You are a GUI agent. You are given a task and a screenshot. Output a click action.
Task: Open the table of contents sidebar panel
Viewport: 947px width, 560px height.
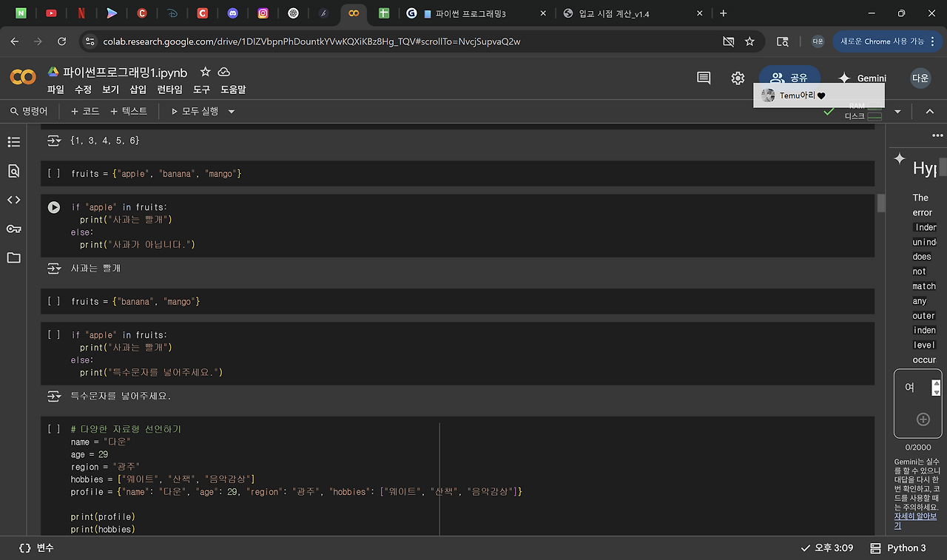point(13,141)
